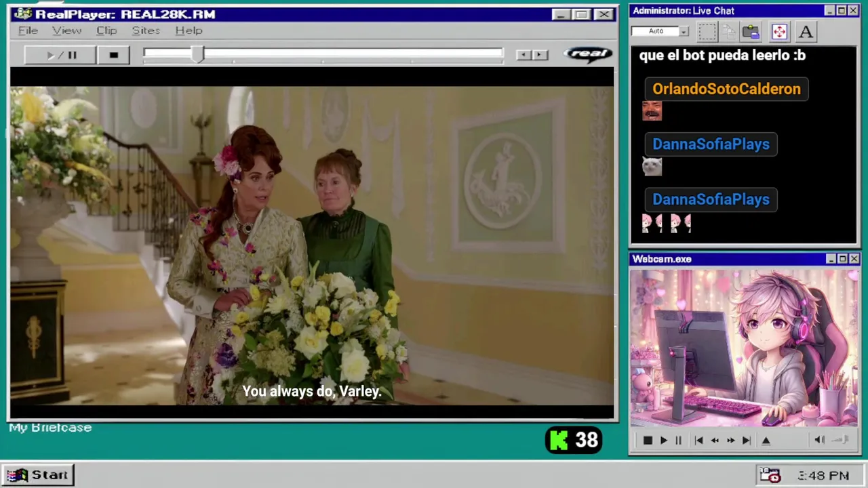Viewport: 868px width, 488px height.
Task: Click the cat emote under DannaSofiaPlays
Action: [x=652, y=166]
